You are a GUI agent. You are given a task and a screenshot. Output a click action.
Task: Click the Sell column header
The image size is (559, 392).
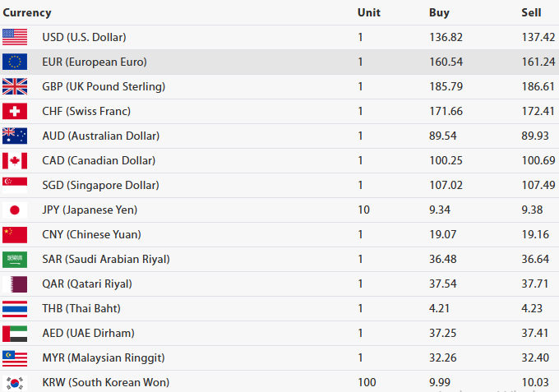[x=531, y=12]
